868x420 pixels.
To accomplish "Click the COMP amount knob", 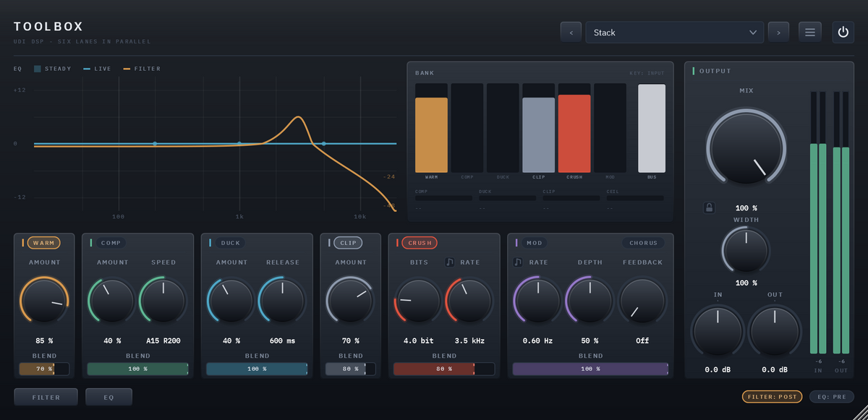I will point(112,300).
